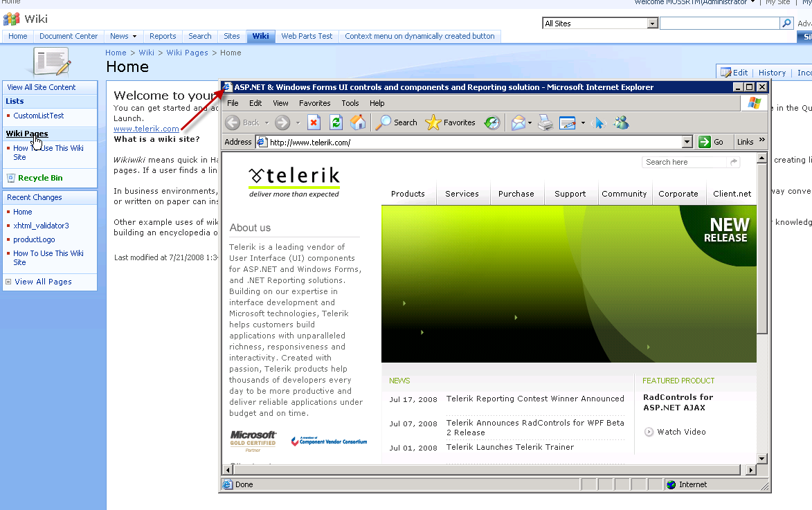This screenshot has width=812, height=510.
Task: Click the wiki site search text box
Action: [x=720, y=24]
